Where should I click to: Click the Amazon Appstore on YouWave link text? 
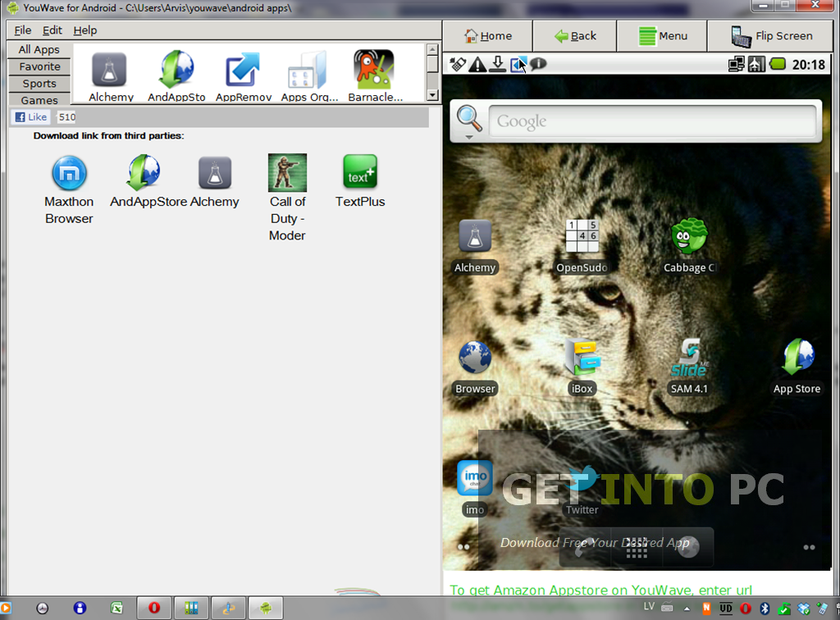pos(600,590)
